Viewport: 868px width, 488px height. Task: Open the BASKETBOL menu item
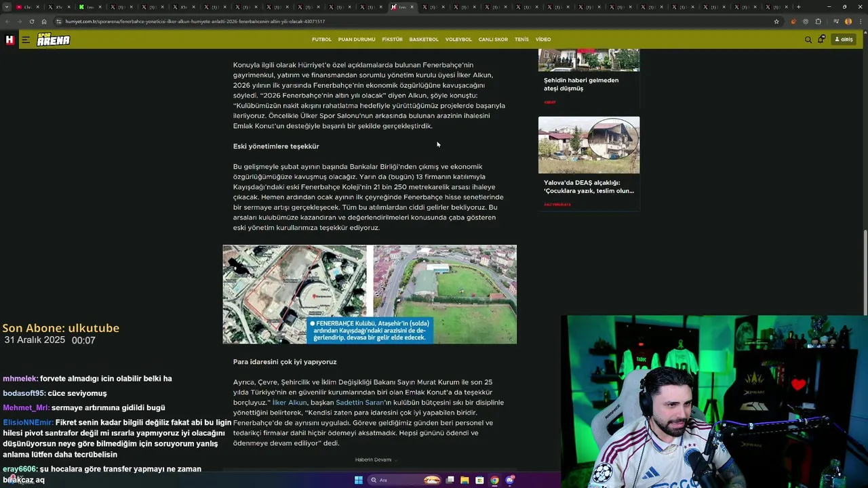[x=424, y=39]
